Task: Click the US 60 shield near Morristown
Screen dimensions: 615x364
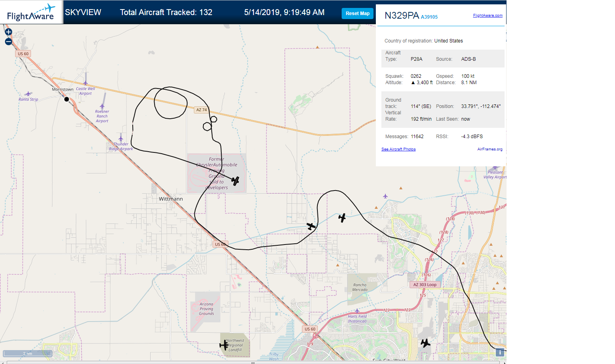Action: pyautogui.click(x=23, y=54)
